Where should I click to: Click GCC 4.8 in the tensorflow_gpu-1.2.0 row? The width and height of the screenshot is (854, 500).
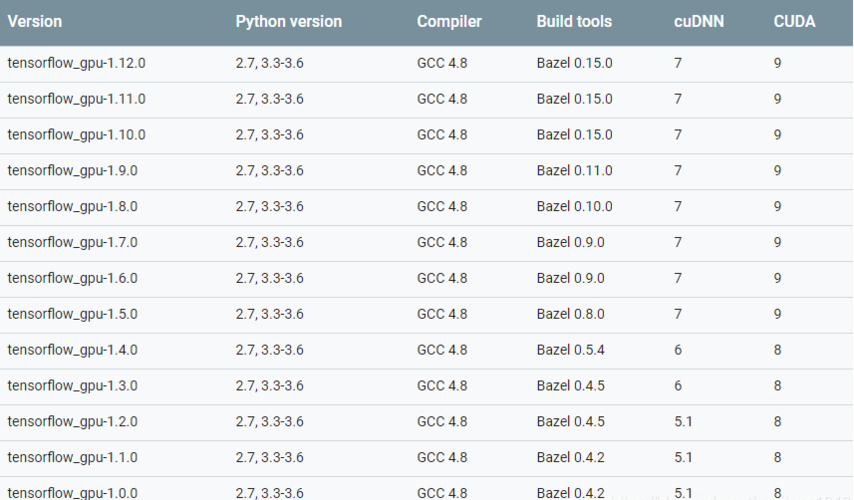(x=442, y=422)
